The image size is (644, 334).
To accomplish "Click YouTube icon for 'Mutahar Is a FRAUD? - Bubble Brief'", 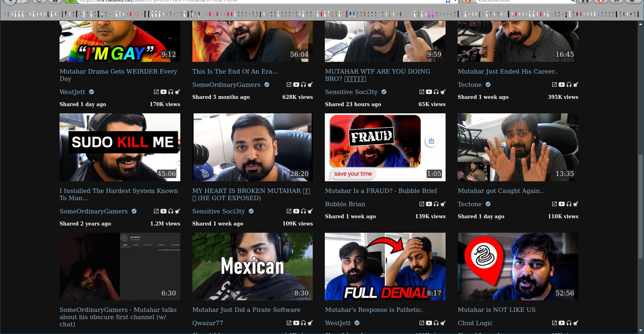I will (429, 204).
